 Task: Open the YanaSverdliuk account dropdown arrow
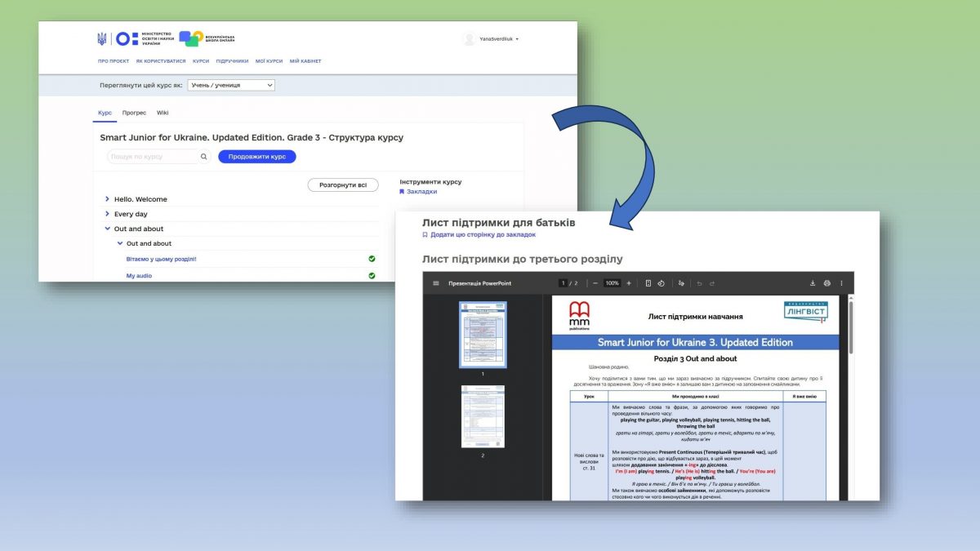click(x=517, y=39)
